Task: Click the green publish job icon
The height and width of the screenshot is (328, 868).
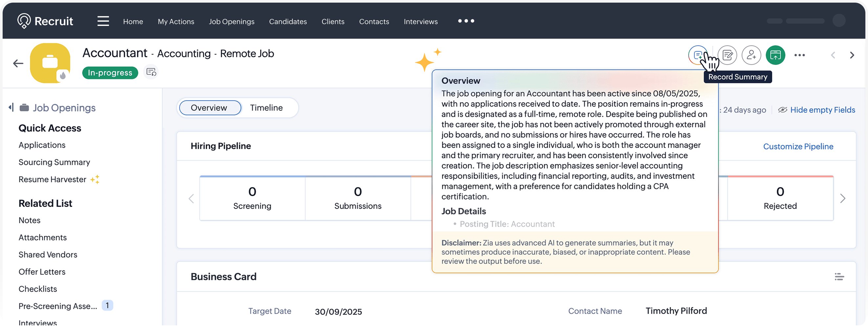Action: [775, 55]
